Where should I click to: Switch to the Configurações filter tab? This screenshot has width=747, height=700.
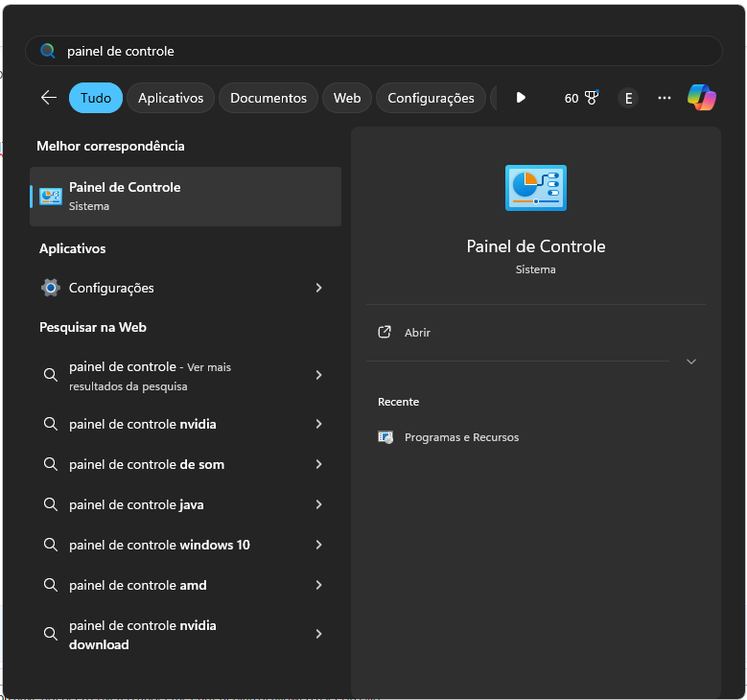click(431, 98)
